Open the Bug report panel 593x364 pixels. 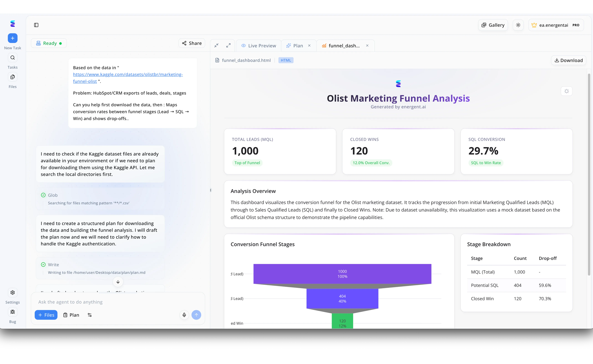12,312
